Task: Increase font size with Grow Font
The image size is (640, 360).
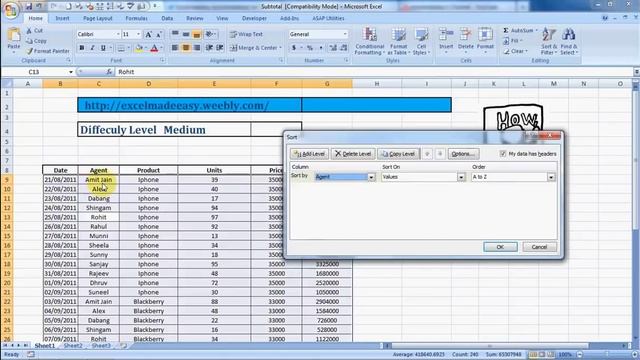Action: tap(149, 35)
